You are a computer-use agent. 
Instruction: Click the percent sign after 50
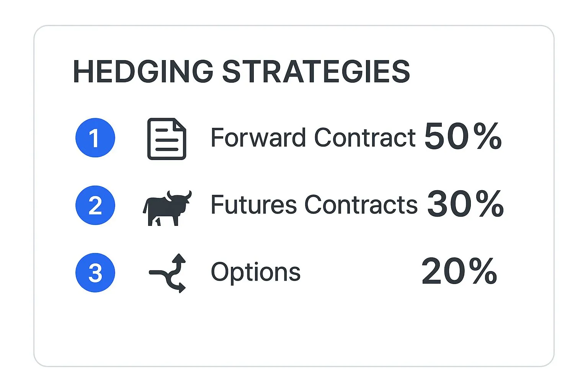(487, 136)
